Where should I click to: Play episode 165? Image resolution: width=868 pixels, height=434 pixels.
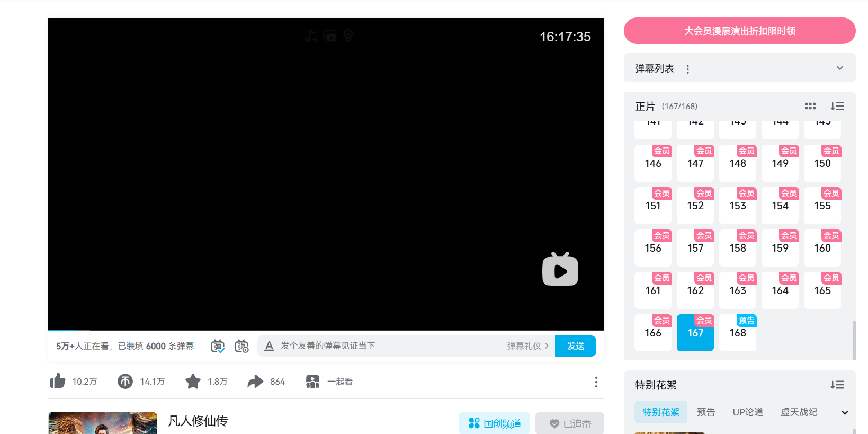pos(822,290)
